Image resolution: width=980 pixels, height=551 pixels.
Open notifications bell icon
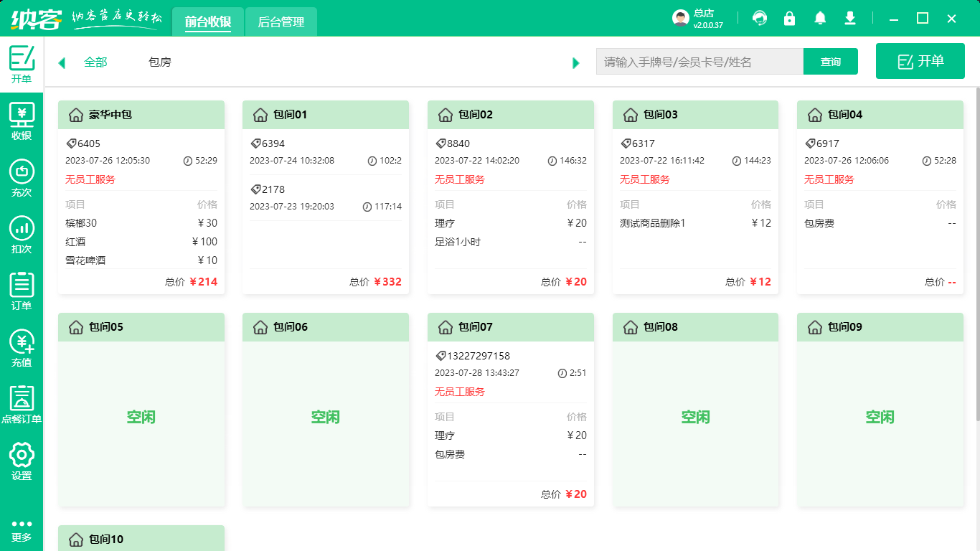[820, 19]
